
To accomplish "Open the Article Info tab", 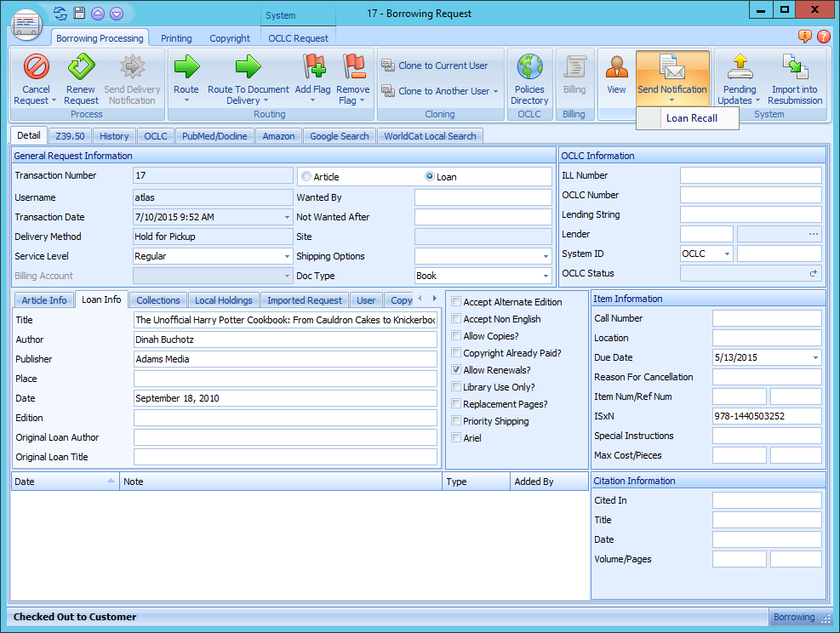I will tap(44, 299).
